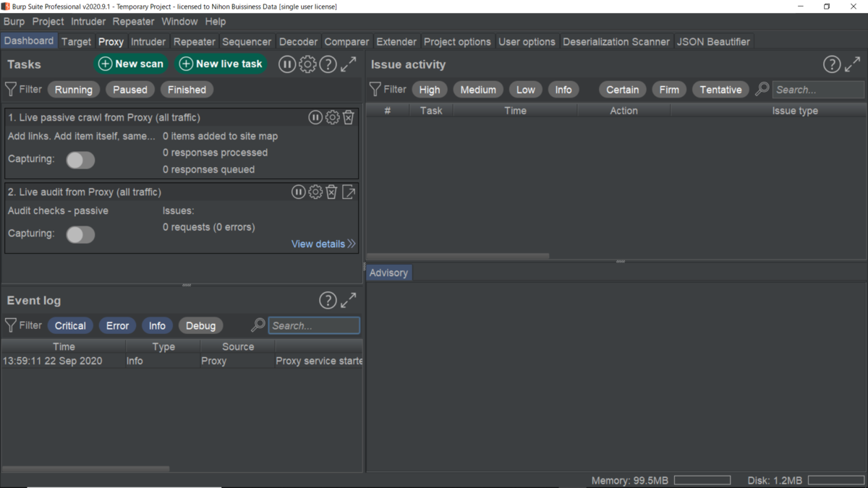
Task: Open the Window menu
Action: pos(179,22)
